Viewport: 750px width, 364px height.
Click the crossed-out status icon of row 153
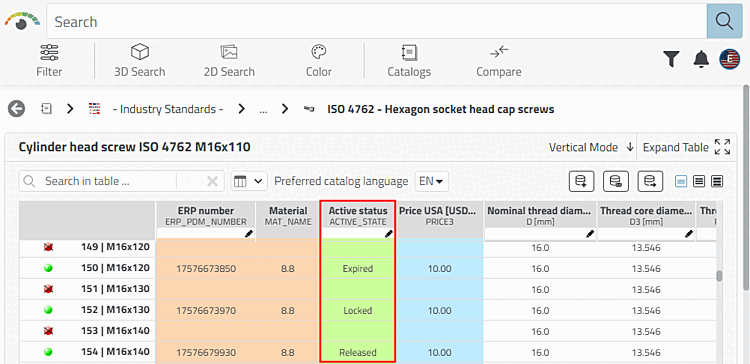point(48,331)
